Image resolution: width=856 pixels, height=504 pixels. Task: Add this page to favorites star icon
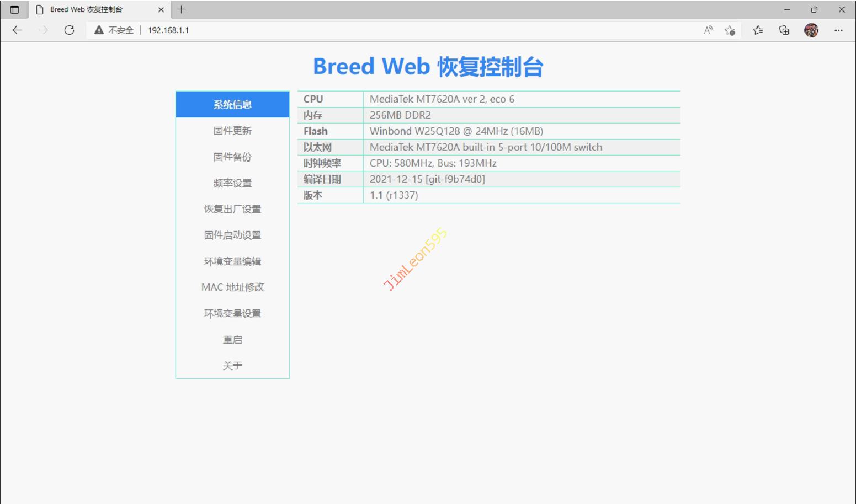pyautogui.click(x=730, y=30)
